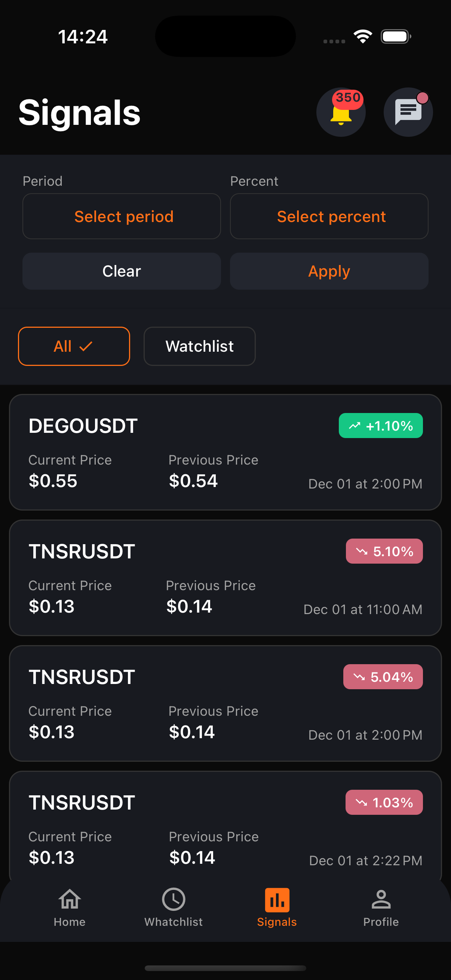
Task: Open the chat messages icon
Action: (x=408, y=112)
